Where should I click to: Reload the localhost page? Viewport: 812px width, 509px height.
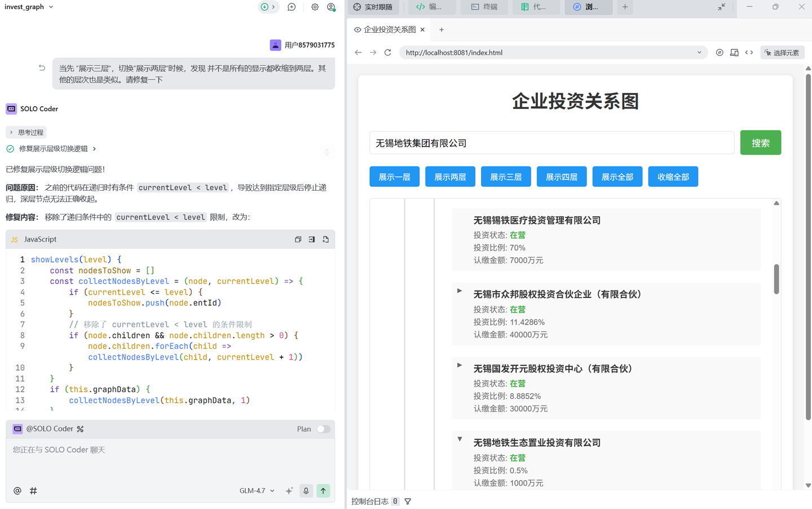[x=387, y=52]
